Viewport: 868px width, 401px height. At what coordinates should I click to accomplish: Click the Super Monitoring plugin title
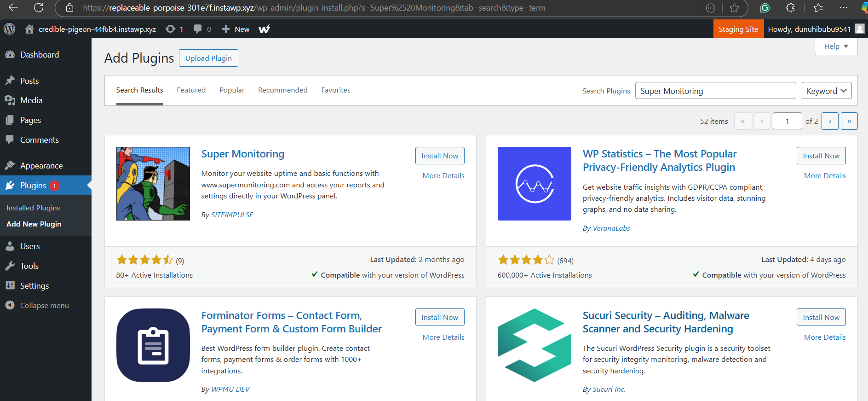[243, 154]
